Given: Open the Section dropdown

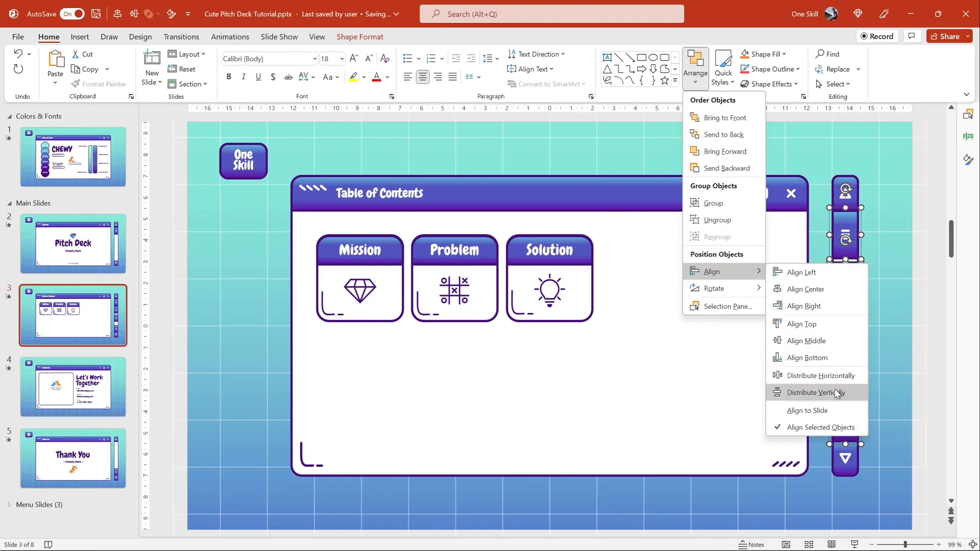Looking at the screenshot, I should click(x=187, y=84).
